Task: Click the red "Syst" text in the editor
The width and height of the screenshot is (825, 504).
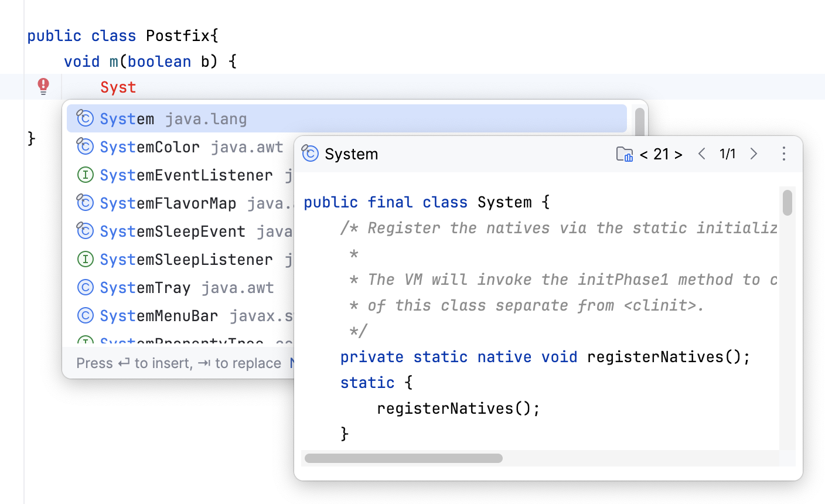Action: tap(118, 87)
